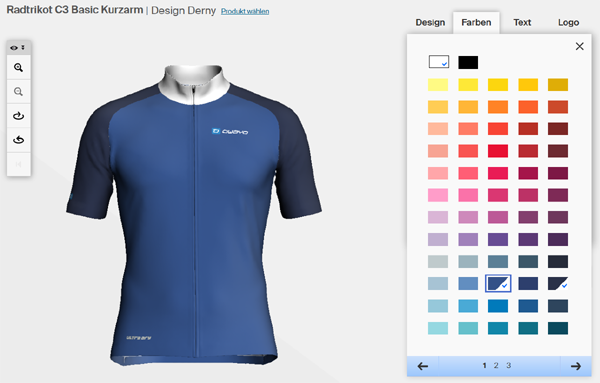Image resolution: width=600 pixels, height=383 pixels.
Task: Pick the bright orange swatch
Action: 498,107
